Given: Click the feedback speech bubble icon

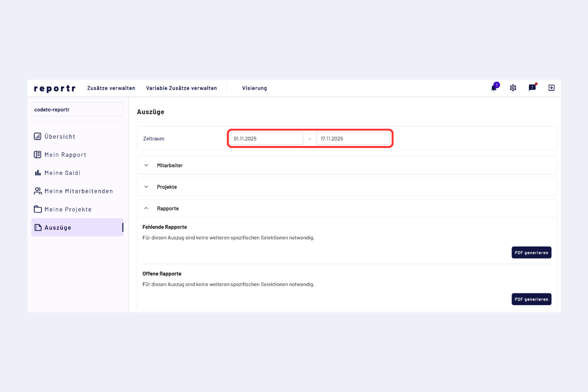Looking at the screenshot, I should coord(532,88).
